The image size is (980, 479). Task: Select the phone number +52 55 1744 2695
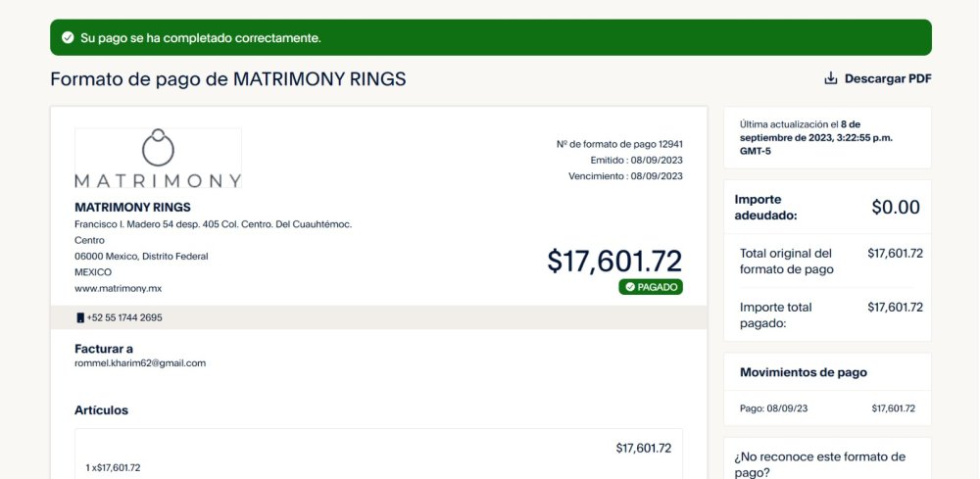pos(124,318)
